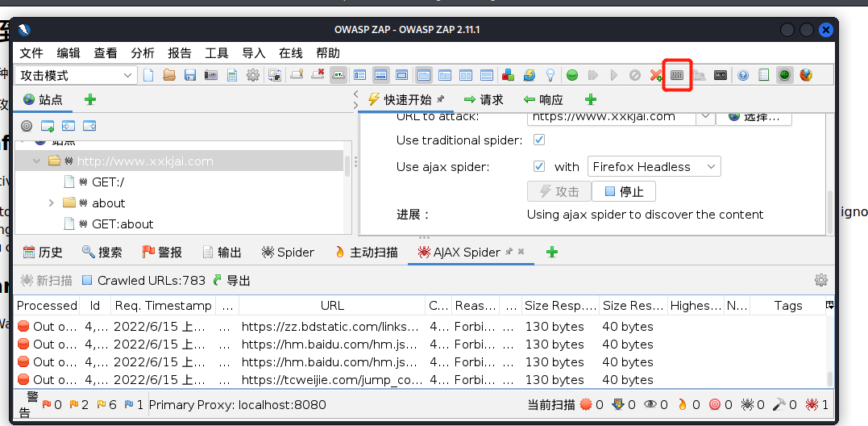Open the URL to attack dropdown arrow
The image size is (868, 426).
pyautogui.click(x=704, y=117)
